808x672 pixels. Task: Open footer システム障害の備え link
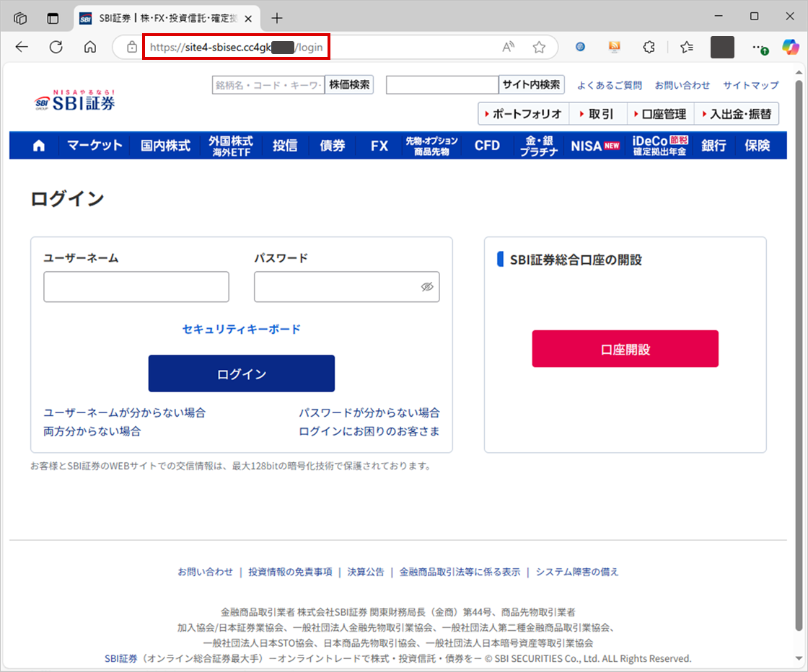point(577,572)
